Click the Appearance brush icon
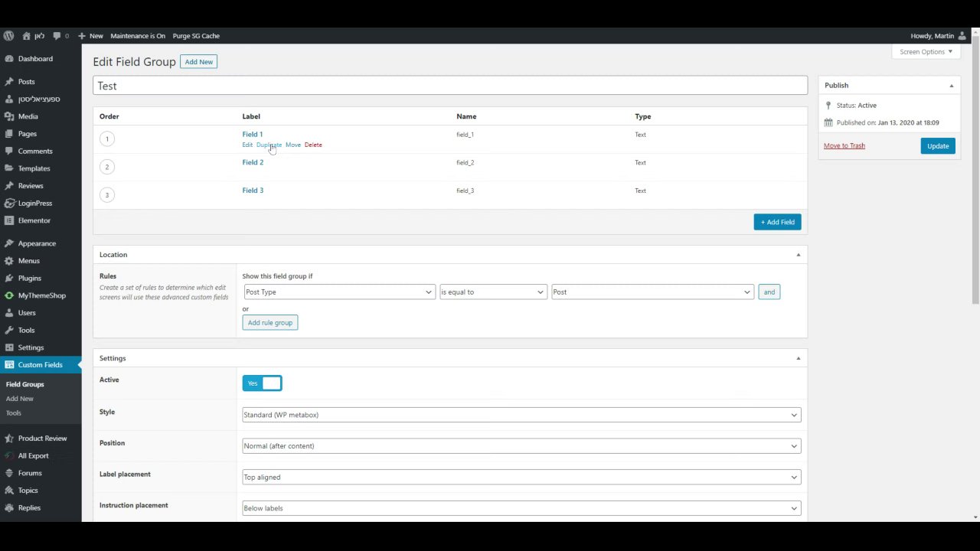Screen dimensions: 980x551 (9, 243)
